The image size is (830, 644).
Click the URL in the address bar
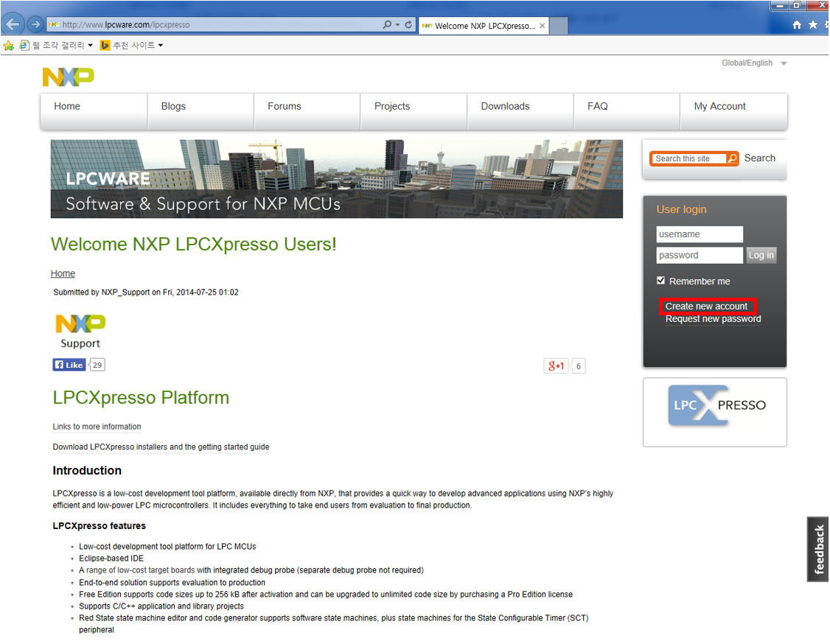tap(126, 25)
